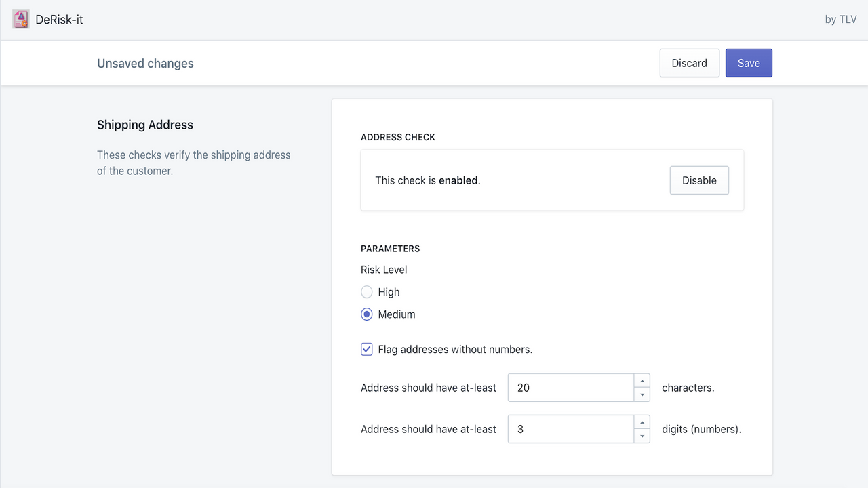The height and width of the screenshot is (488, 868).
Task: Click the "Unsaved changes" status label
Action: (145, 63)
